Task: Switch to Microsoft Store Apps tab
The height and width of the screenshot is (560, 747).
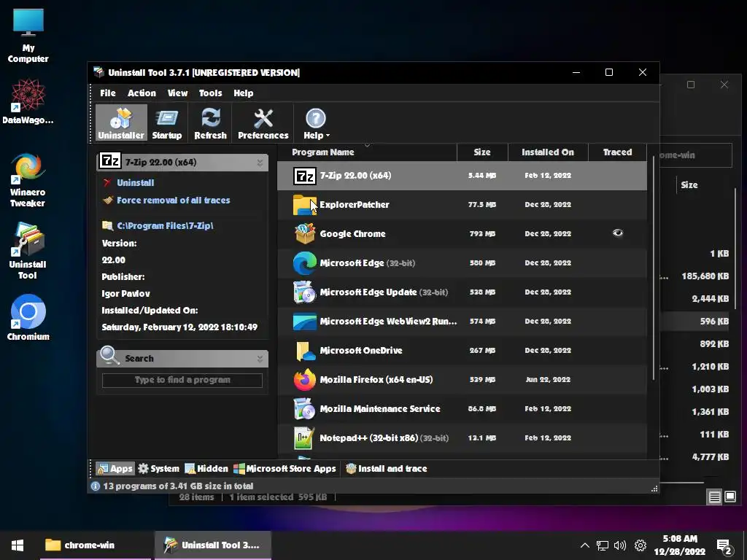Action: [x=285, y=469]
